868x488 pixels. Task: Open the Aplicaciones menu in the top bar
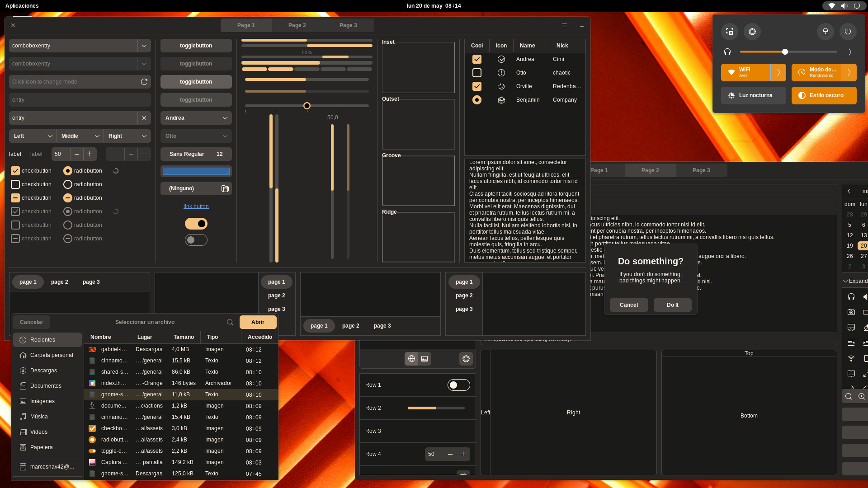point(22,6)
